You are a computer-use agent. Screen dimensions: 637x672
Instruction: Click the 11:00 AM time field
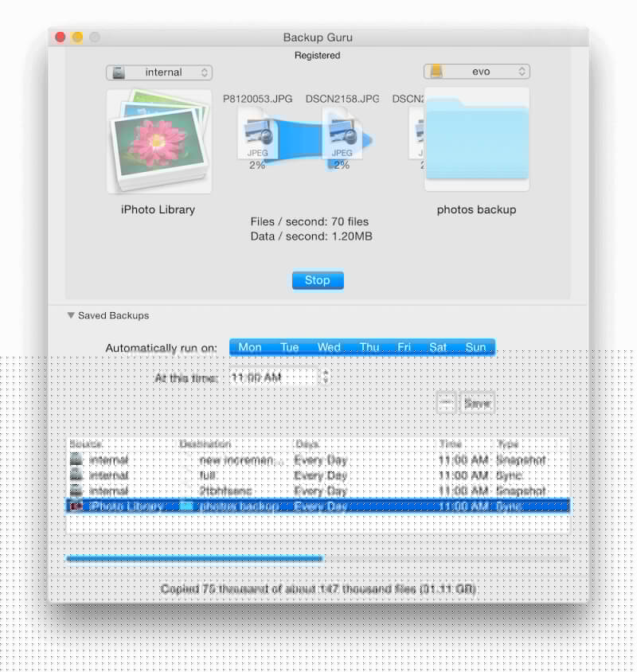pyautogui.click(x=275, y=377)
